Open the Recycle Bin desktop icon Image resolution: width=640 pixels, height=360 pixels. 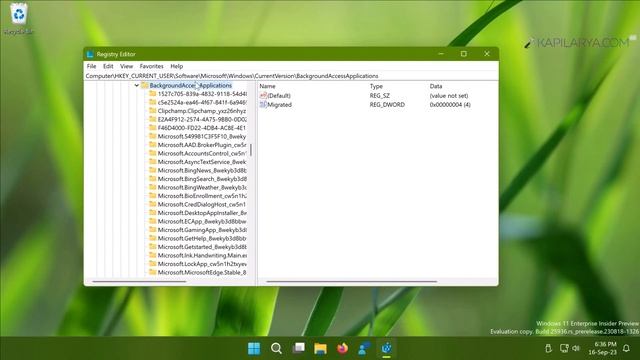(x=19, y=18)
